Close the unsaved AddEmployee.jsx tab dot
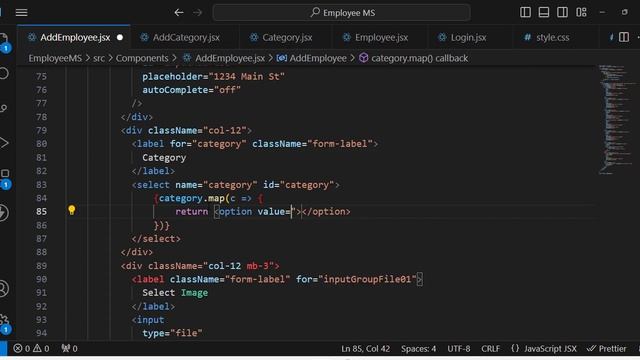 click(x=120, y=38)
